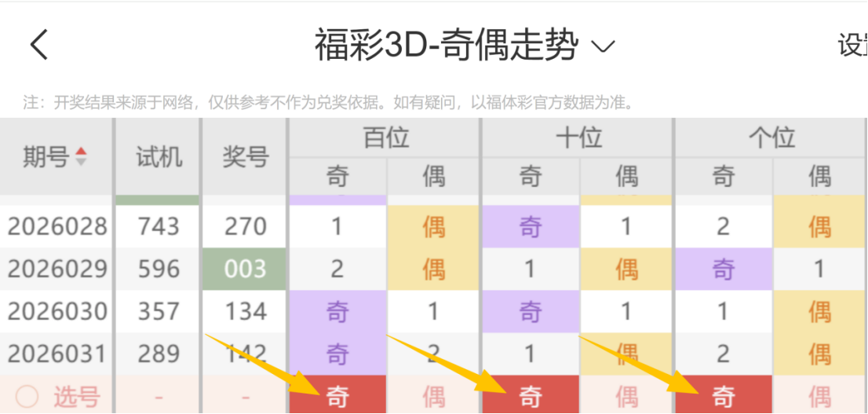Click the 奇 sub-header under 十位
868x414 pixels.
(x=531, y=177)
